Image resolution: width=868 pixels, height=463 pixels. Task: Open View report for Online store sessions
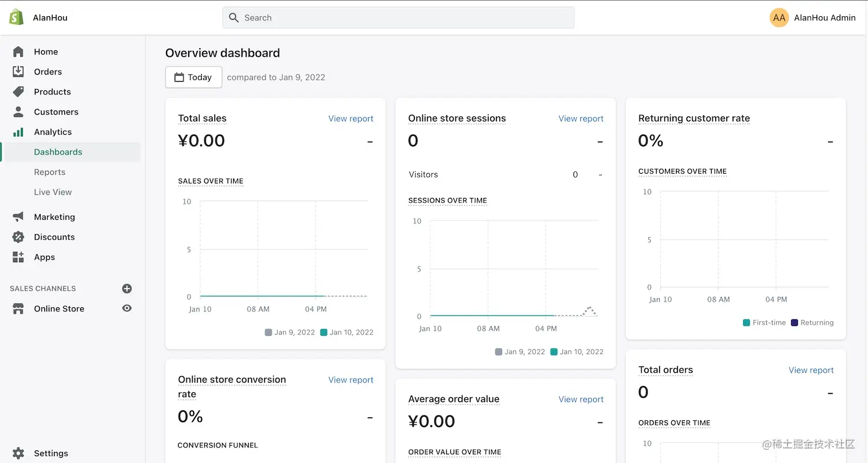pyautogui.click(x=581, y=118)
